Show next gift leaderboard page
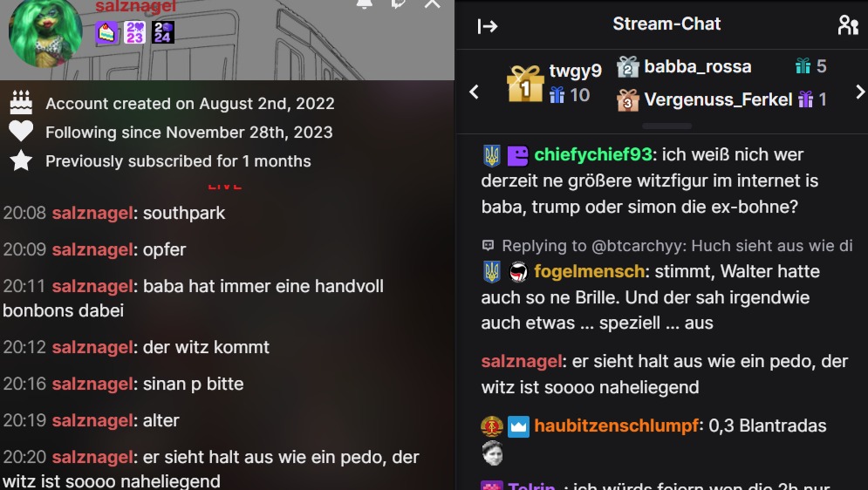 click(859, 92)
